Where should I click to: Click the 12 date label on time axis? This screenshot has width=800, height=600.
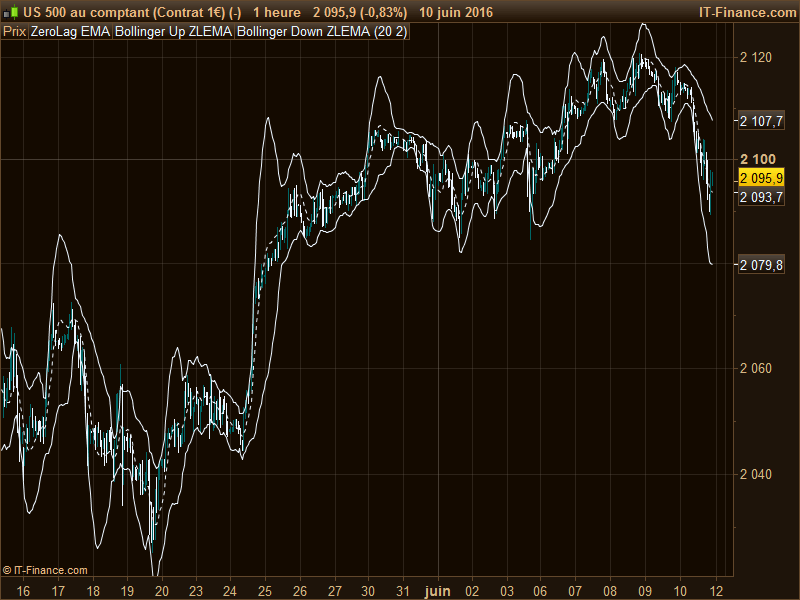click(x=716, y=591)
